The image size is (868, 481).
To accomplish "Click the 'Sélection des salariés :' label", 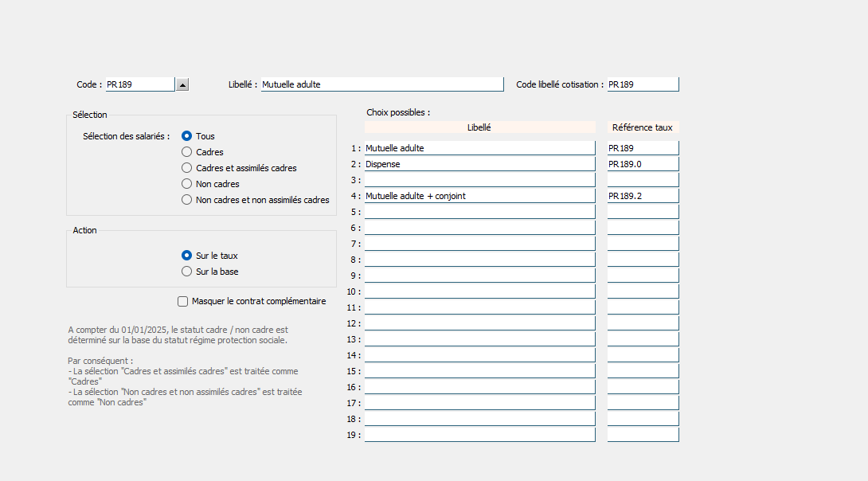I will [x=126, y=136].
